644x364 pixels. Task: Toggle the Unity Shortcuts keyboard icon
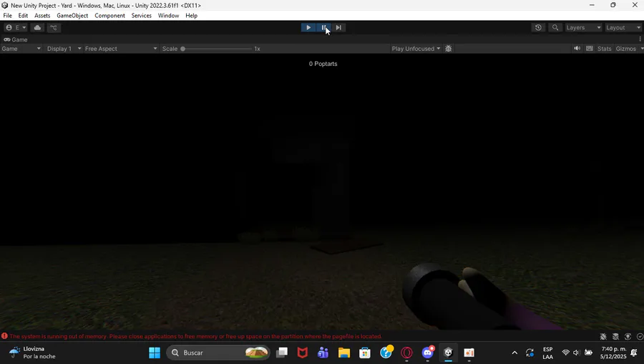coord(590,49)
